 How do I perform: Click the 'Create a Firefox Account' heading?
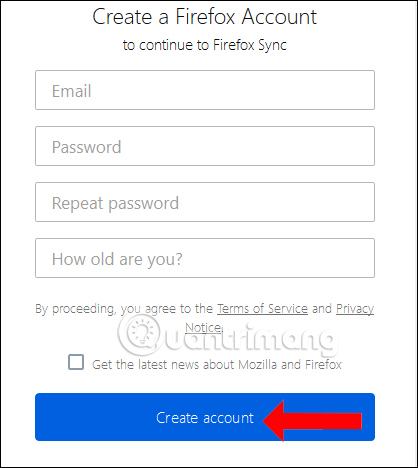tap(205, 17)
